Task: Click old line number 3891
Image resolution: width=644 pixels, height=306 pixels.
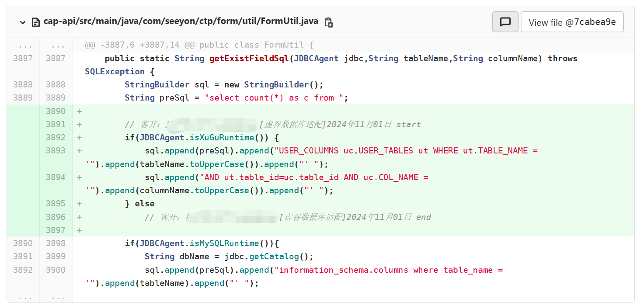Action: click(23, 256)
